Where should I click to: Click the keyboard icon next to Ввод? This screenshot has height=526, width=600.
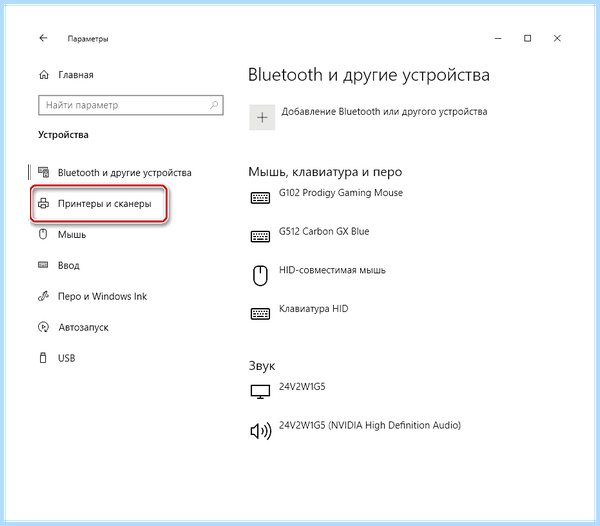click(43, 265)
